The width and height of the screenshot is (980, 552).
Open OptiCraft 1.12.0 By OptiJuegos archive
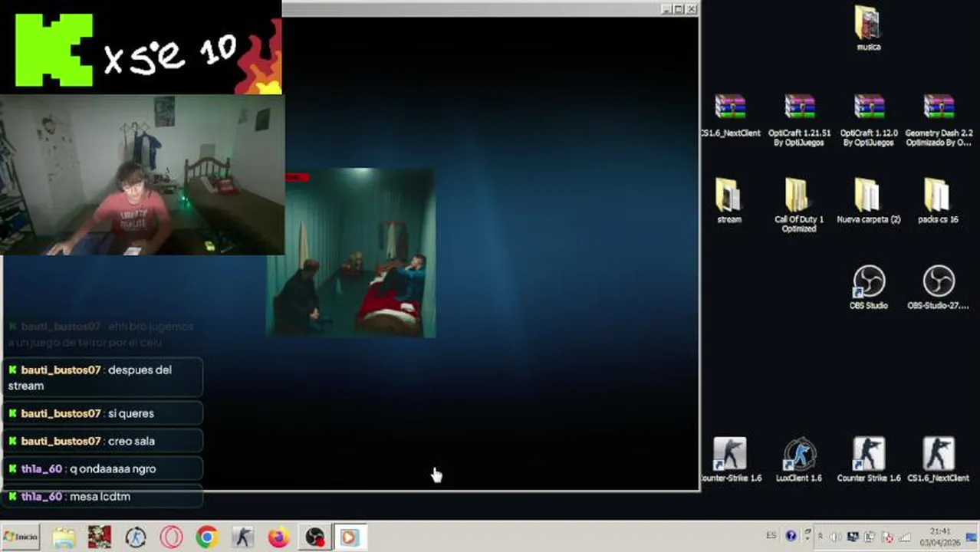pos(868,120)
